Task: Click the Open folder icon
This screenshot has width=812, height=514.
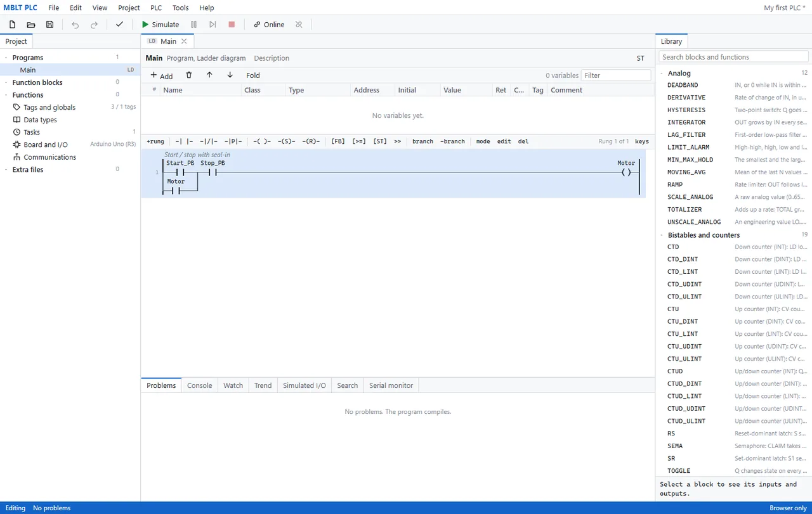Action: [x=31, y=25]
